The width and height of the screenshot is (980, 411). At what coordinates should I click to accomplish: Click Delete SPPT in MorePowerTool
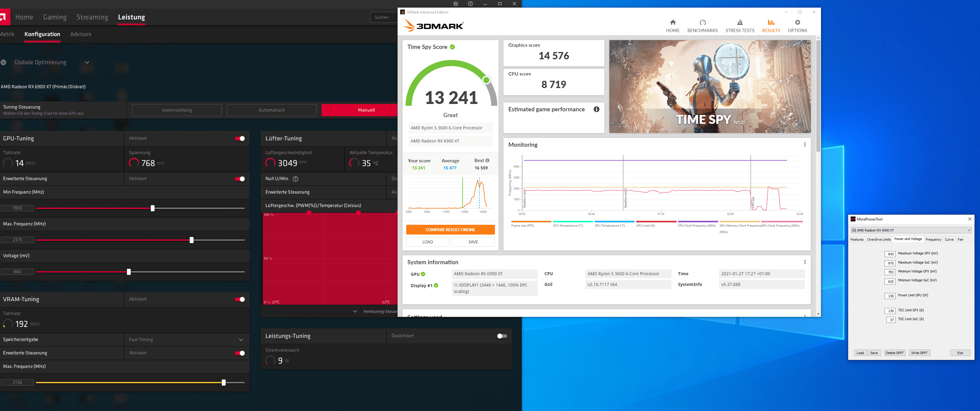click(894, 353)
